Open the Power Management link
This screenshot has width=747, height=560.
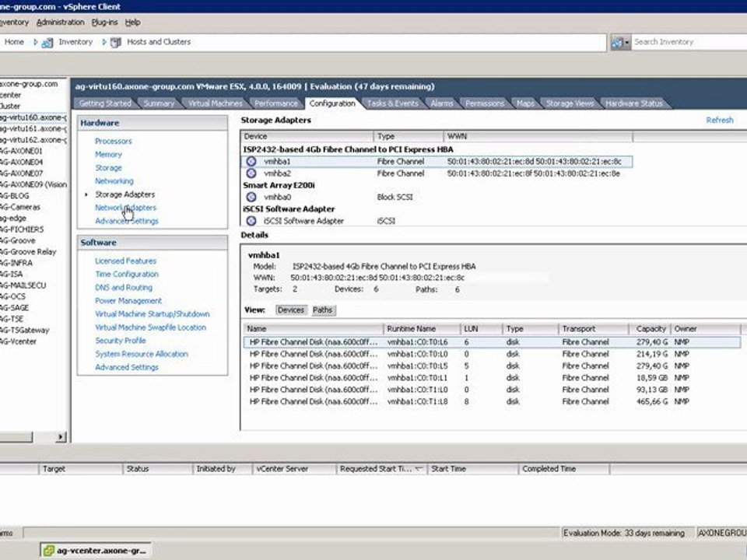(128, 301)
